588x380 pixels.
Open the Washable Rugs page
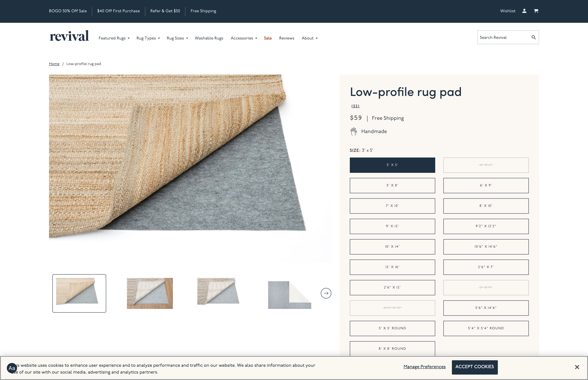(209, 38)
